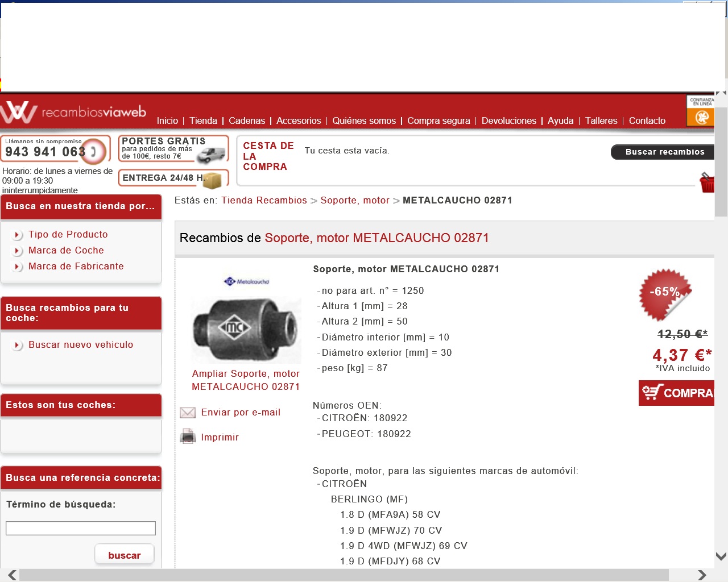This screenshot has width=728, height=582.
Task: Open Quiénes somos in the top menu
Action: coord(364,120)
